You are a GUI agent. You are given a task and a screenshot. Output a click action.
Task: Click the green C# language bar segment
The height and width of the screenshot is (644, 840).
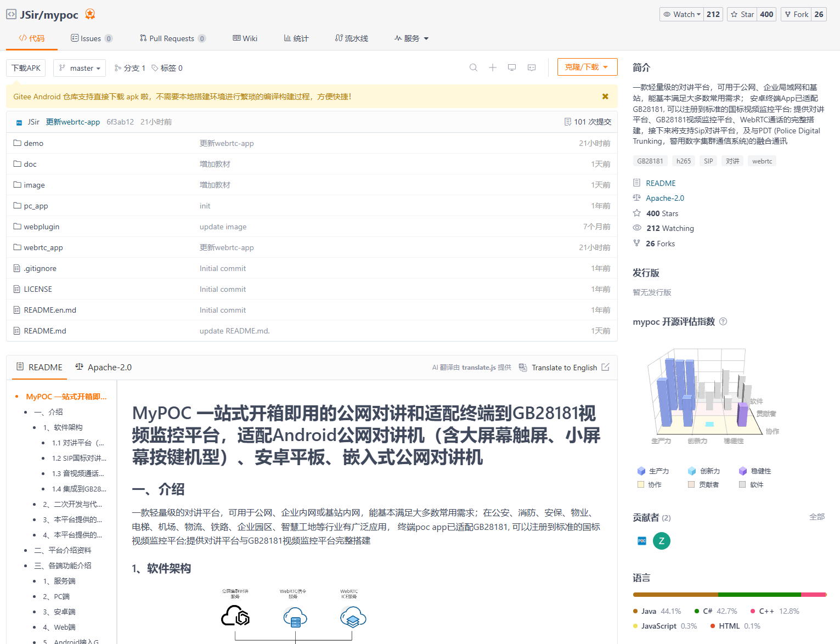759,595
